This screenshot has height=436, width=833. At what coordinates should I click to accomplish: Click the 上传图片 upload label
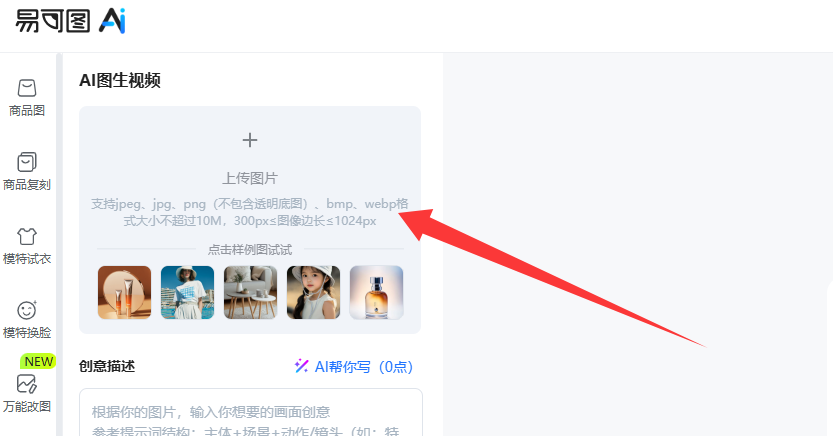[x=250, y=178]
